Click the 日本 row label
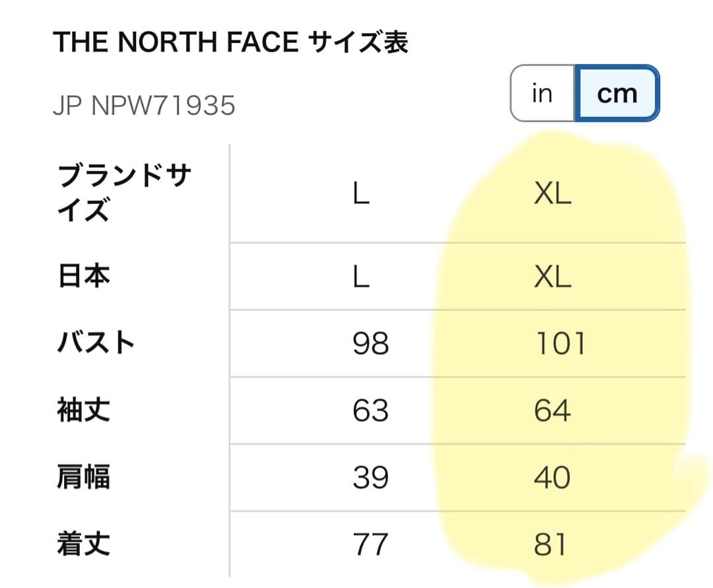Screen dimensions: 713x588 [81, 277]
